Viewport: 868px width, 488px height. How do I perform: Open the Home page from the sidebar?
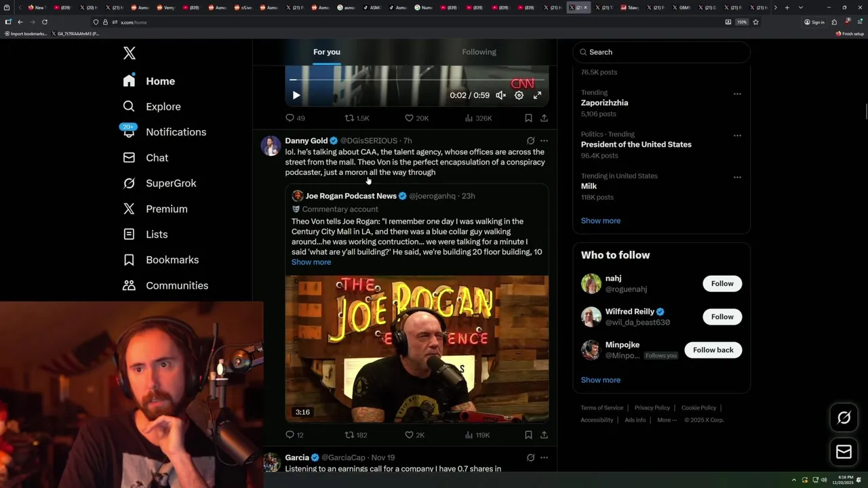149,81
